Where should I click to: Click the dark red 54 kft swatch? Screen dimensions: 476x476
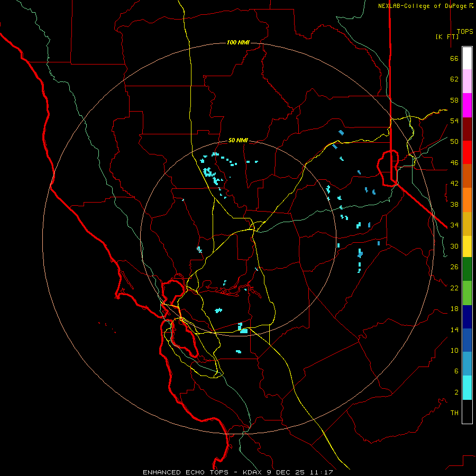coord(467,129)
